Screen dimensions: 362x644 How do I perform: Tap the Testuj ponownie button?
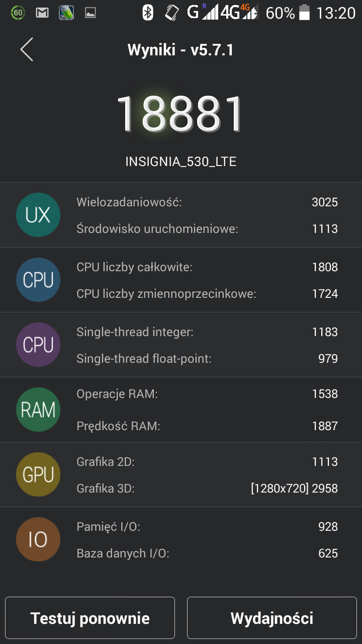pyautogui.click(x=90, y=618)
